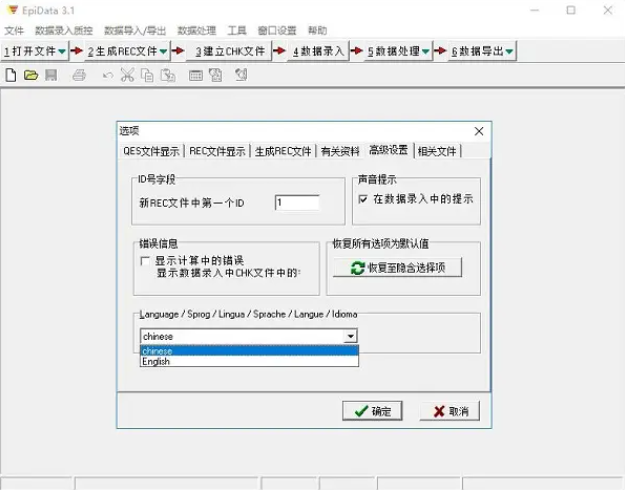Open the Language combo box arrow
The image size is (625, 490).
(350, 337)
